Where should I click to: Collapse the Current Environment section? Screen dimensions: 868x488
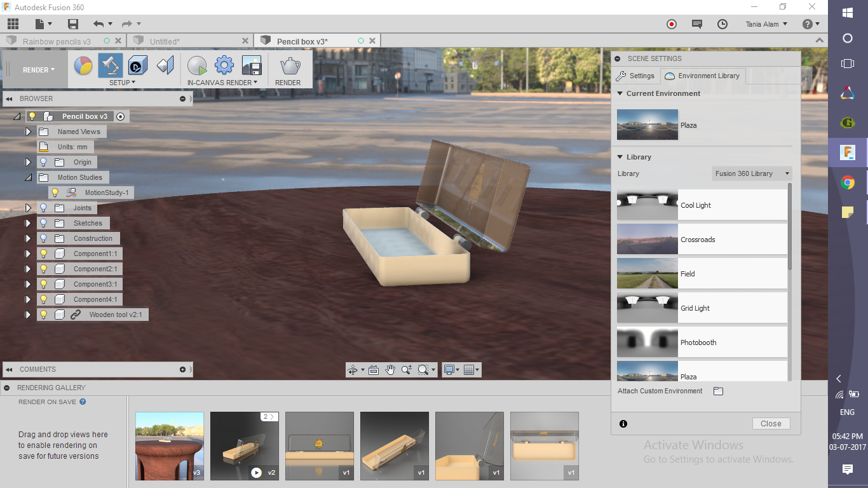(620, 93)
